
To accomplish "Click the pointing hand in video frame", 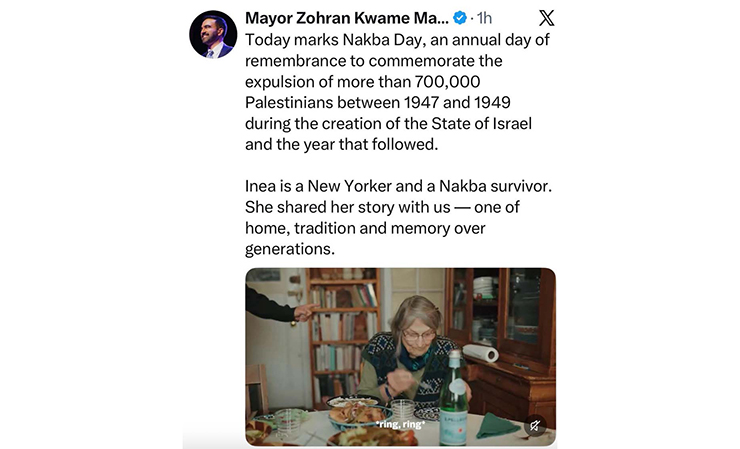I will 305,312.
